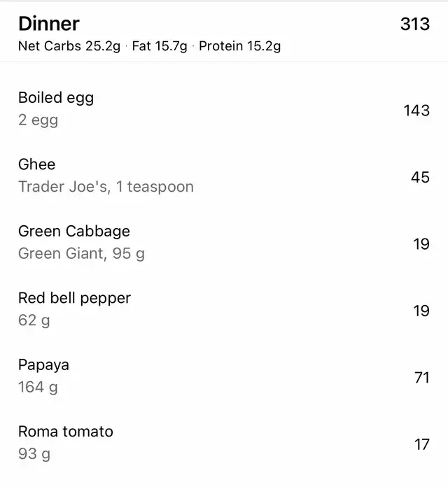
Task: Tap the Dinner total of 313 calories
Action: (414, 24)
